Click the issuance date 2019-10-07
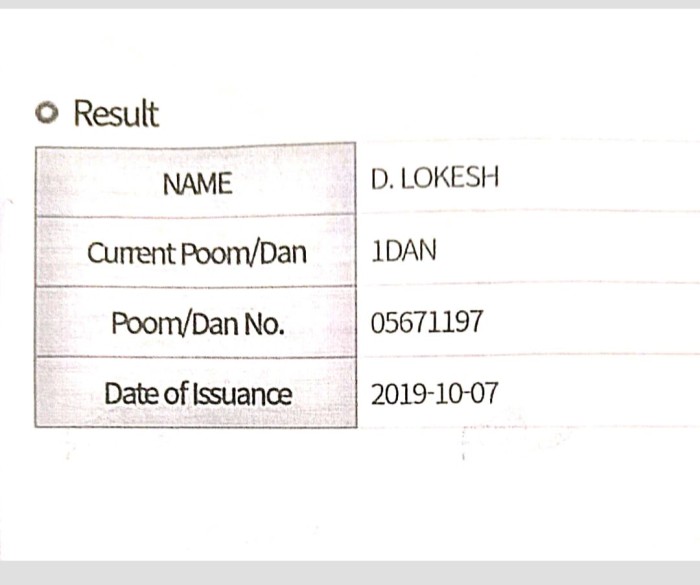This screenshot has width=700, height=585. 434,394
